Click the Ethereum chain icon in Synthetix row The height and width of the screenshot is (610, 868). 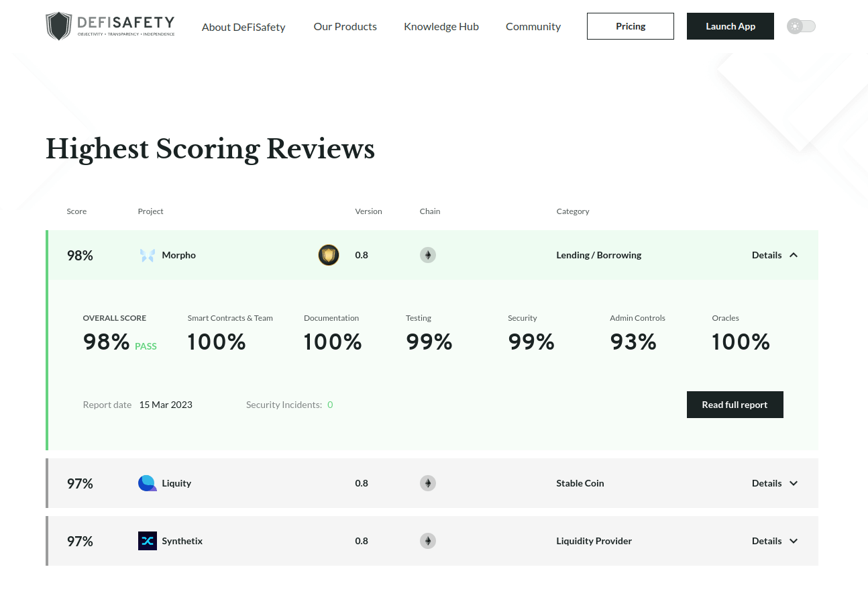[x=428, y=541]
